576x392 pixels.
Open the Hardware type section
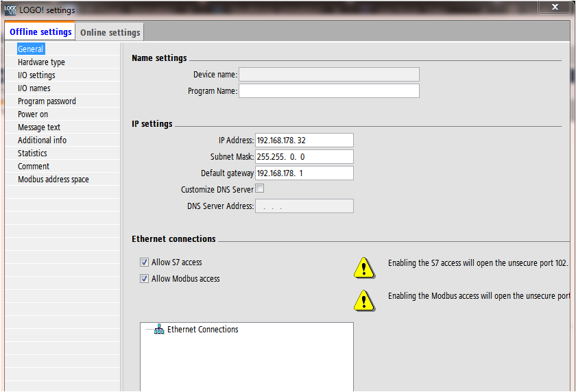41,62
